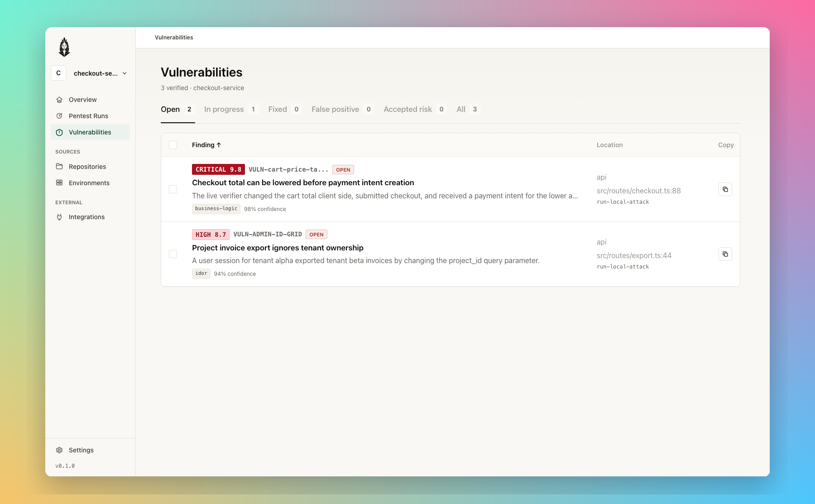Click the src/routes/export.ts:44 location
Viewport: 815px width, 504px height.
tap(634, 255)
